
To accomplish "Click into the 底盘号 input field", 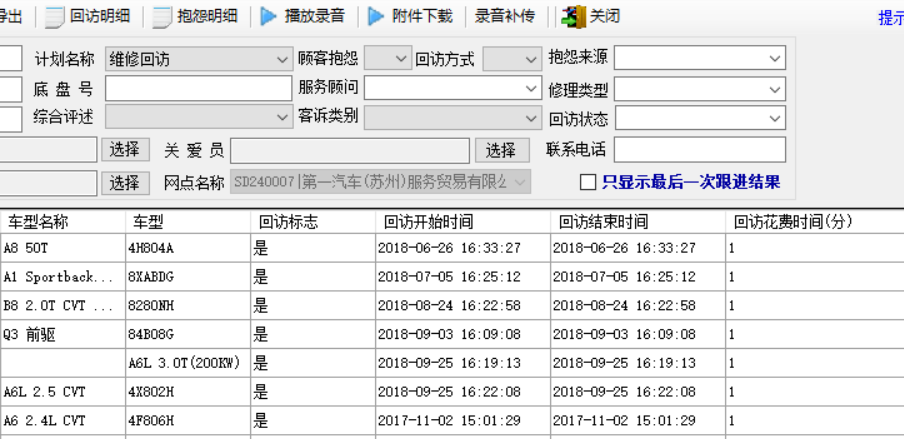I will point(197,89).
